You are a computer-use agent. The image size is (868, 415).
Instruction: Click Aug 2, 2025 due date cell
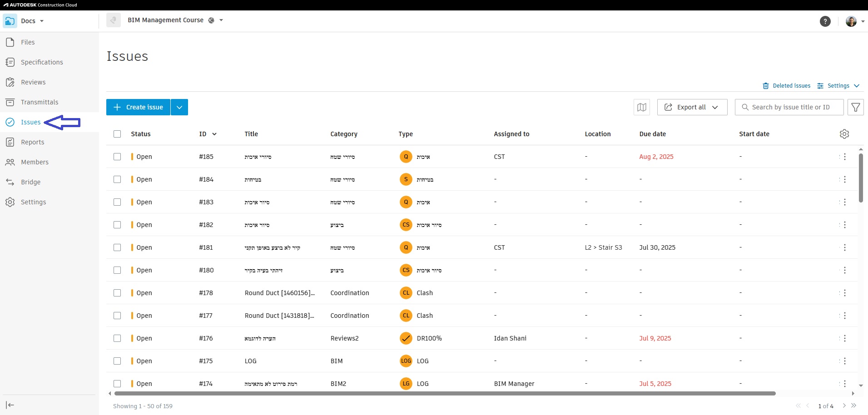[656, 157]
